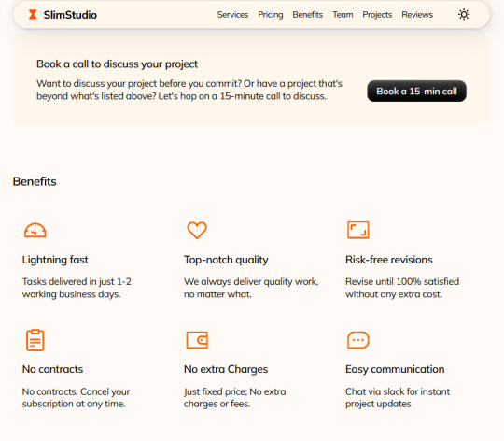Click the Book a call to discuss heading
The height and width of the screenshot is (441, 504).
point(117,64)
